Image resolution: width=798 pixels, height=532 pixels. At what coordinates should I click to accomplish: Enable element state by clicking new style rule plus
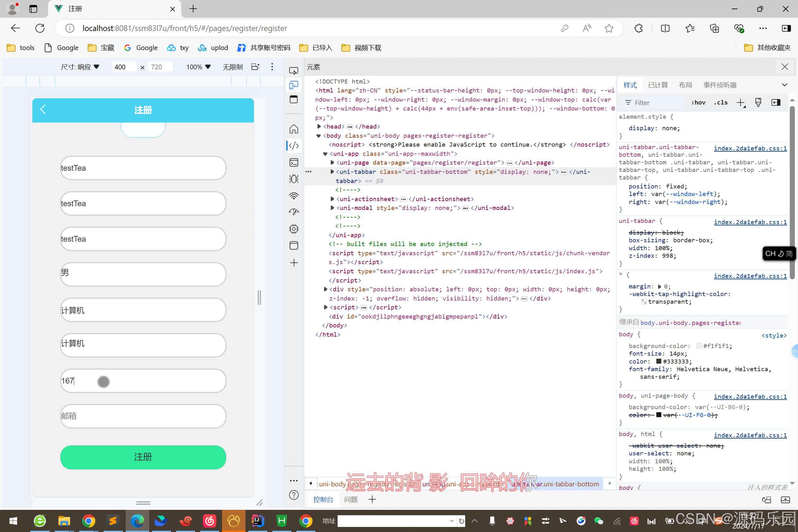pyautogui.click(x=741, y=102)
